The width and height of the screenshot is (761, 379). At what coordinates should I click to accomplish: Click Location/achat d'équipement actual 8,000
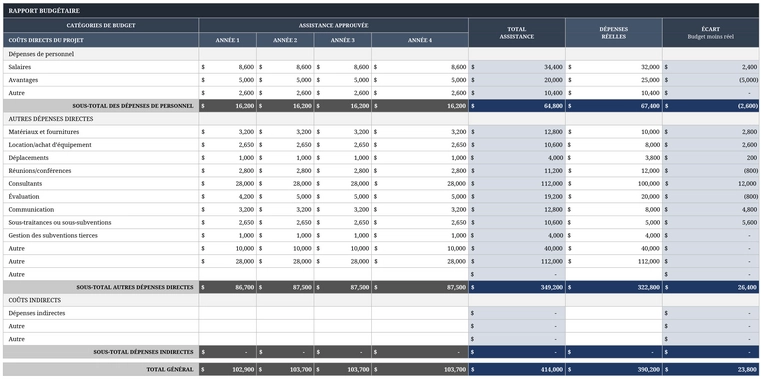pos(614,145)
